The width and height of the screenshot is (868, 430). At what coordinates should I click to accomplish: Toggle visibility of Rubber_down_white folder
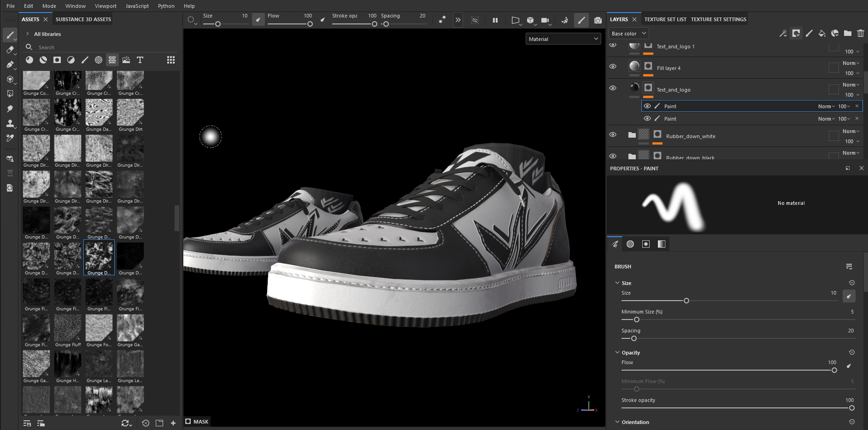click(613, 134)
